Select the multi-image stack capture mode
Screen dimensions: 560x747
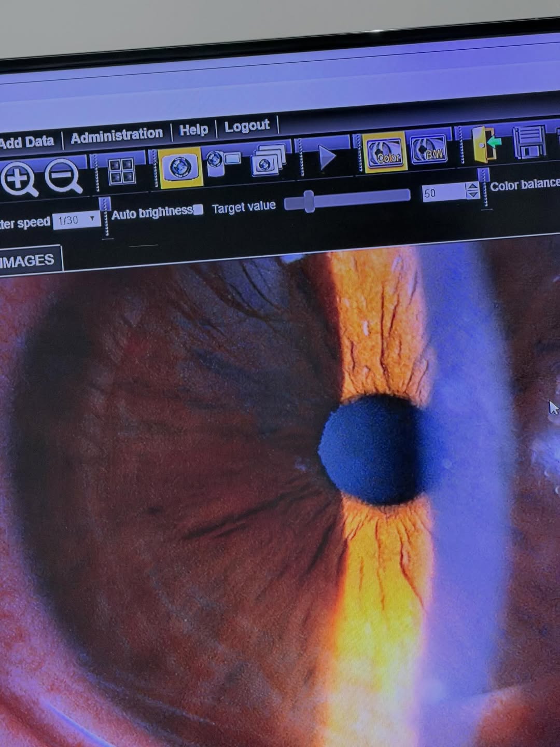[268, 160]
